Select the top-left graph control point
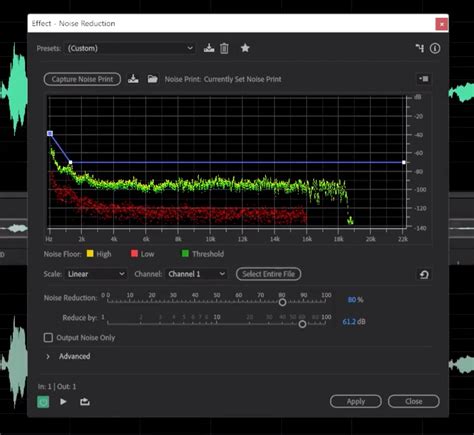 tap(50, 134)
